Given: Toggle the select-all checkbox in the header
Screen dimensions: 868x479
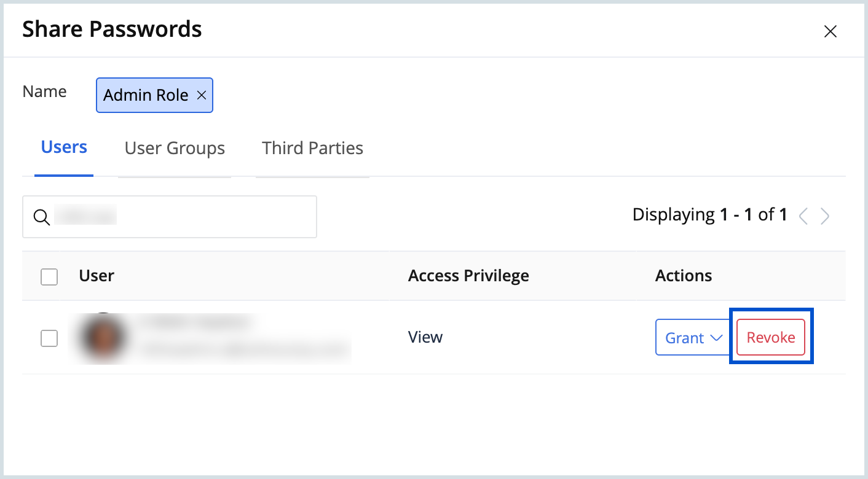Looking at the screenshot, I should click(49, 276).
